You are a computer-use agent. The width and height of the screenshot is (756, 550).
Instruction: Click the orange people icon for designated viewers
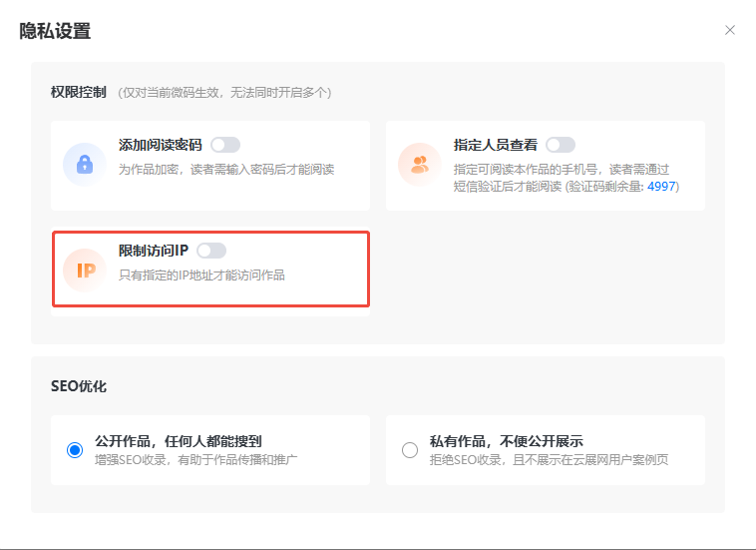[x=419, y=165]
